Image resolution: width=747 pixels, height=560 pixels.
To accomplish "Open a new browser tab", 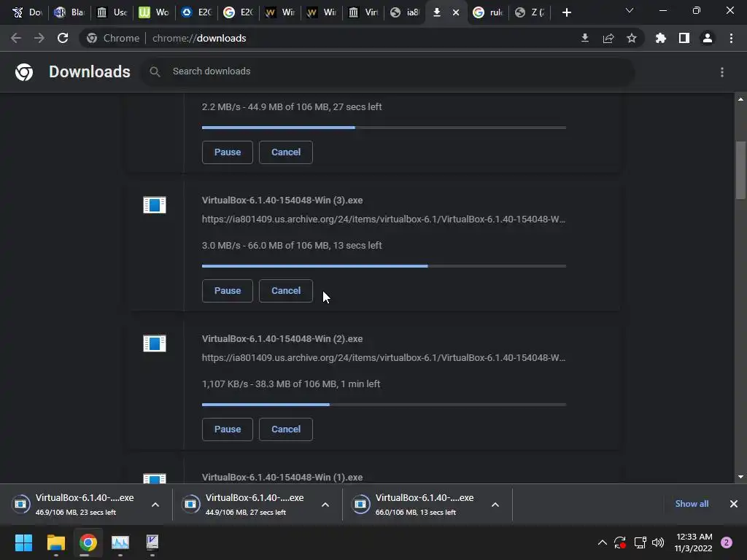I will (566, 12).
